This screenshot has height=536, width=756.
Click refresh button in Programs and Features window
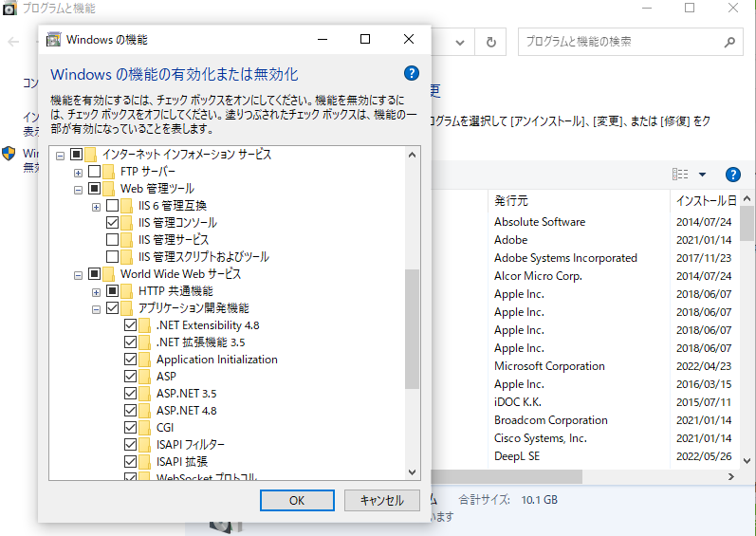point(490,43)
